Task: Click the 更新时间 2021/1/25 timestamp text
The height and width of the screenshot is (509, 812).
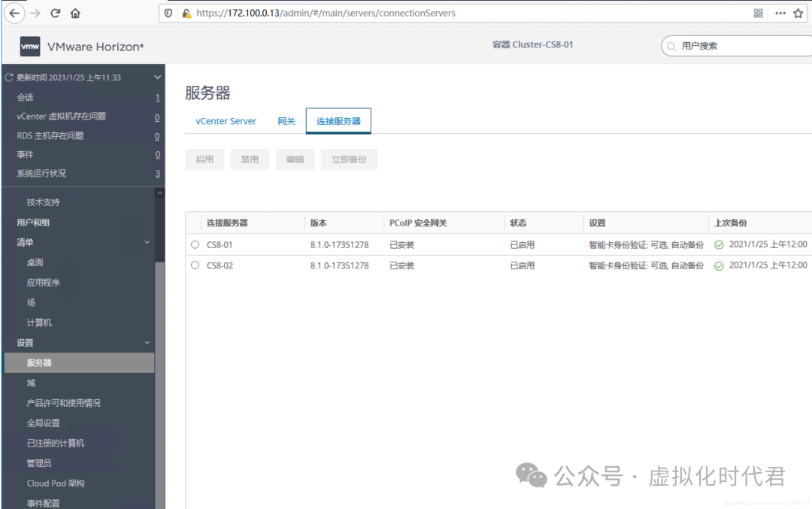Action: 69,77
